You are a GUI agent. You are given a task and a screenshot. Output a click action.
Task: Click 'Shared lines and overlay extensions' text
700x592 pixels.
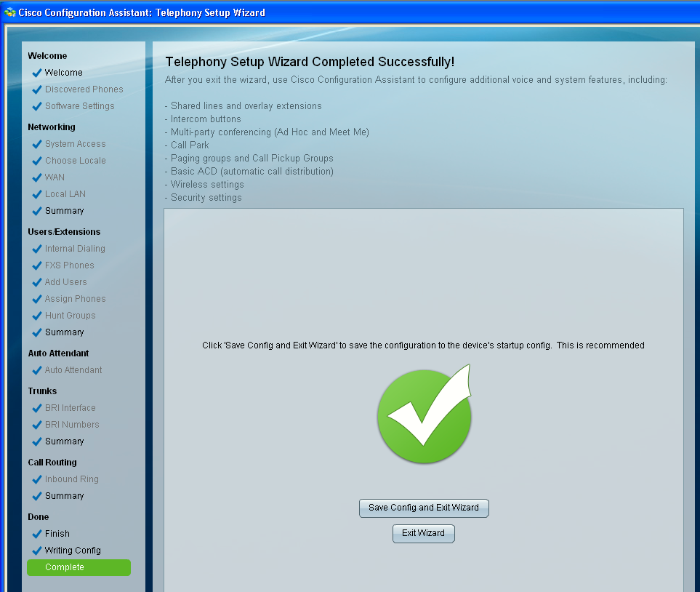coord(246,106)
